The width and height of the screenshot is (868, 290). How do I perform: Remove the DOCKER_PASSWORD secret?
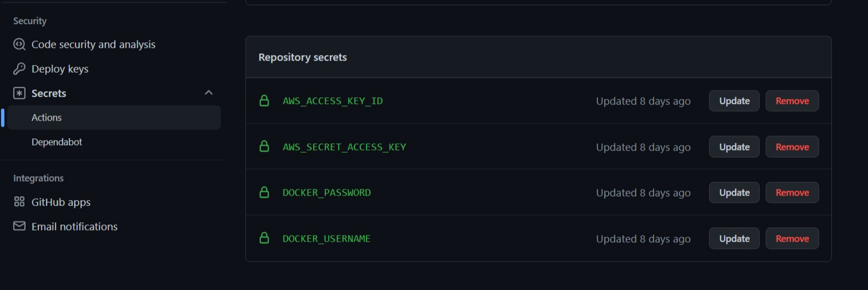pyautogui.click(x=792, y=193)
